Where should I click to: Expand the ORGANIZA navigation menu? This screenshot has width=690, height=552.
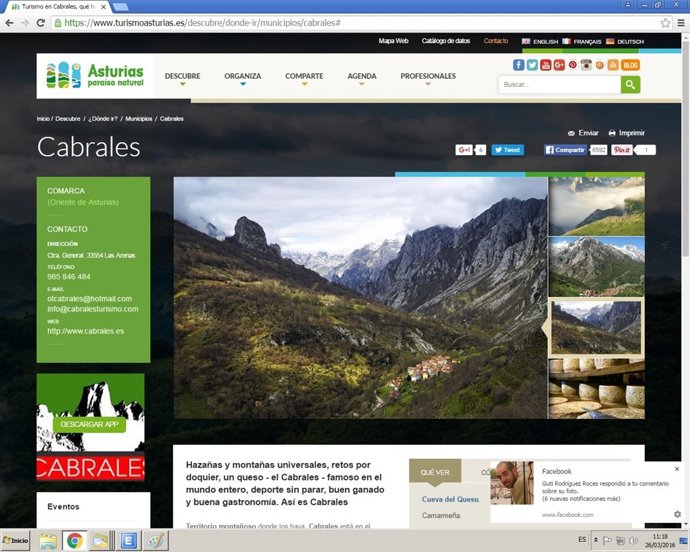click(x=242, y=77)
